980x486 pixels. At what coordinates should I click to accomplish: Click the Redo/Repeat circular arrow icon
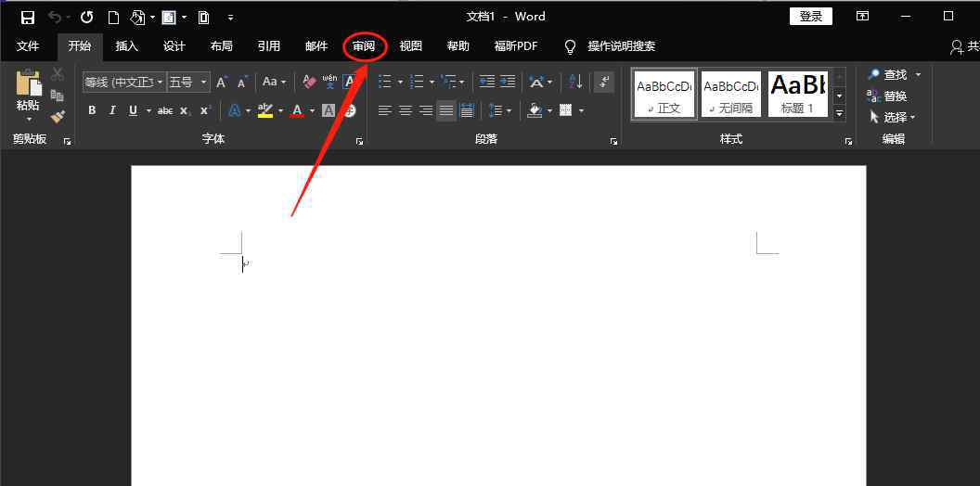pos(87,18)
